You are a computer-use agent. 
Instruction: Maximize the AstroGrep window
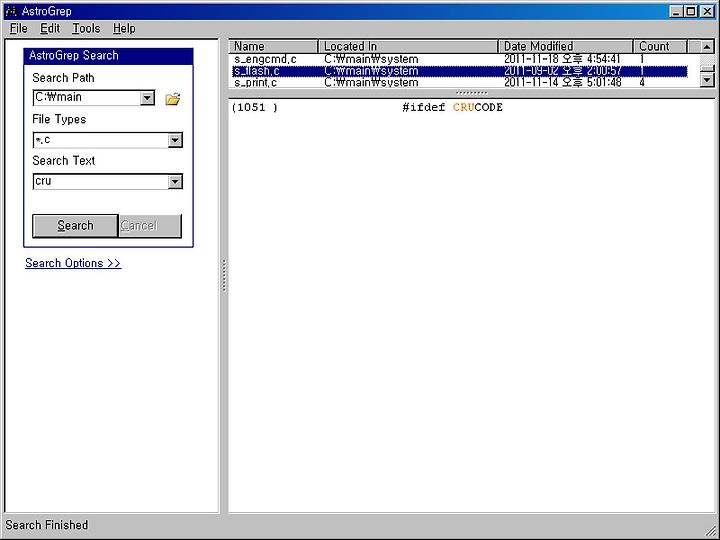(691, 11)
